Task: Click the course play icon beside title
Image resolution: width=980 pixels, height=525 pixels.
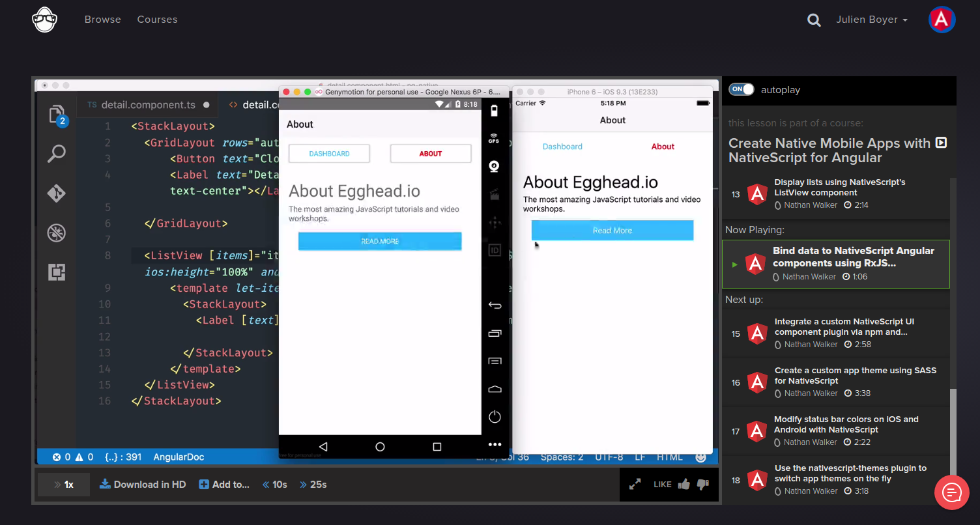Action: [x=941, y=143]
